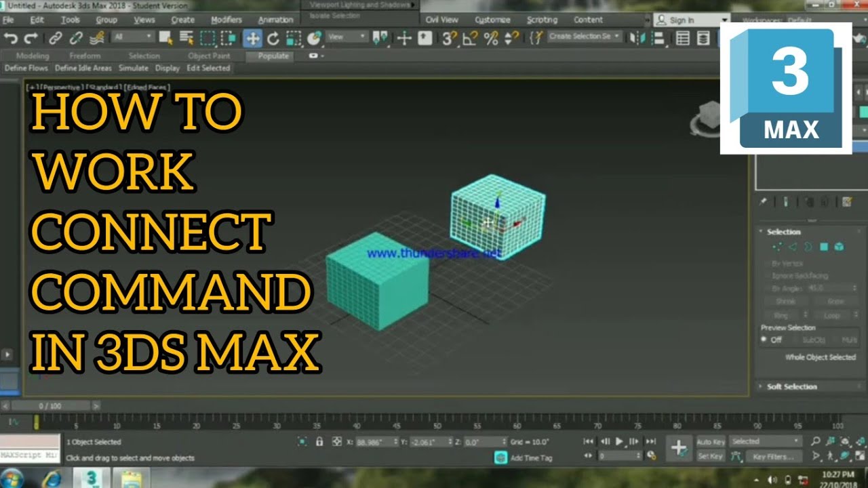
Task: Switch to the Populate ribbon tab
Action: click(x=273, y=56)
